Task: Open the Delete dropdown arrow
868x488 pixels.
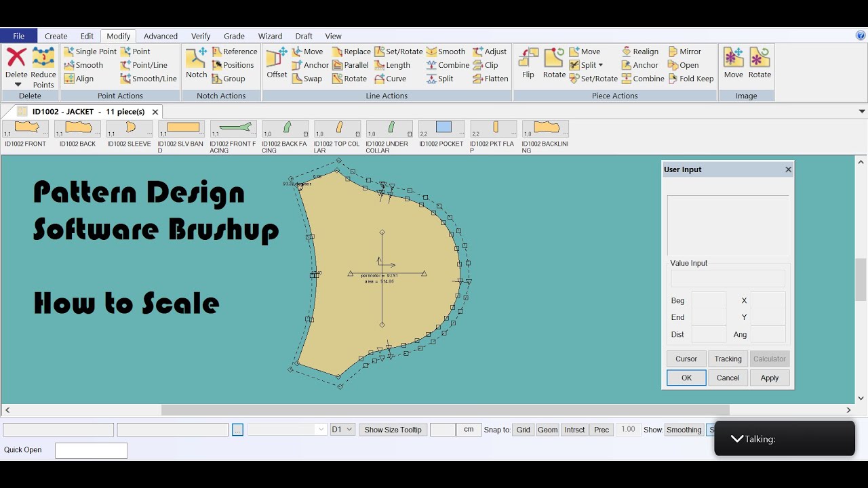Action: (x=18, y=85)
